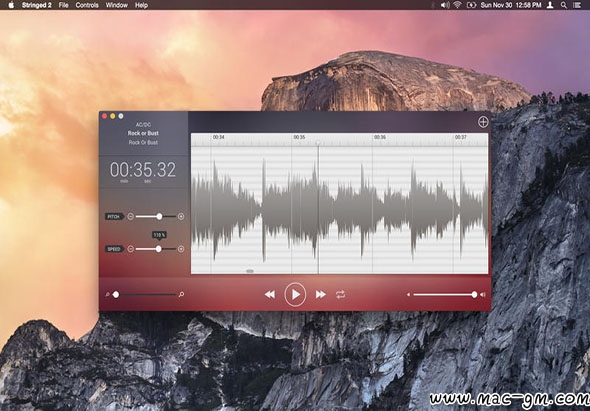Click the waveform horizontal scrollbar thumb

pyautogui.click(x=250, y=271)
